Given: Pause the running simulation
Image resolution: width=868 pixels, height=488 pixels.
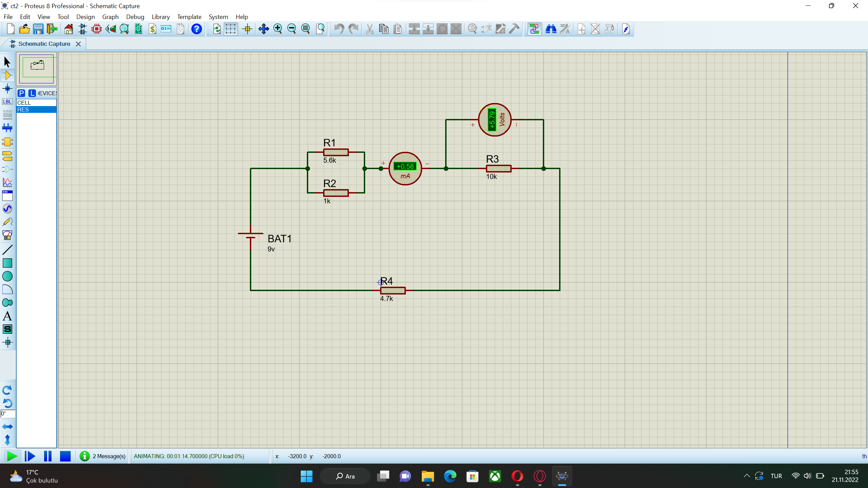Looking at the screenshot, I should click(48, 456).
